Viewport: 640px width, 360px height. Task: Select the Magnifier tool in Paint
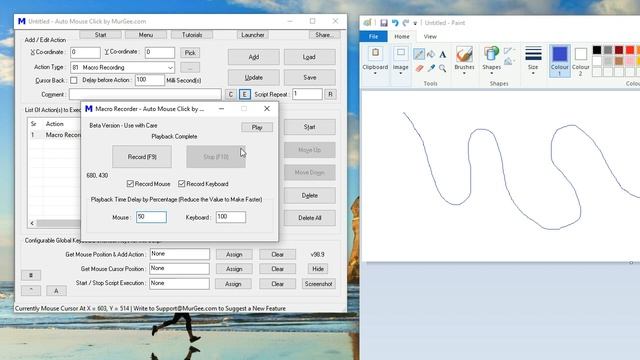(443, 68)
